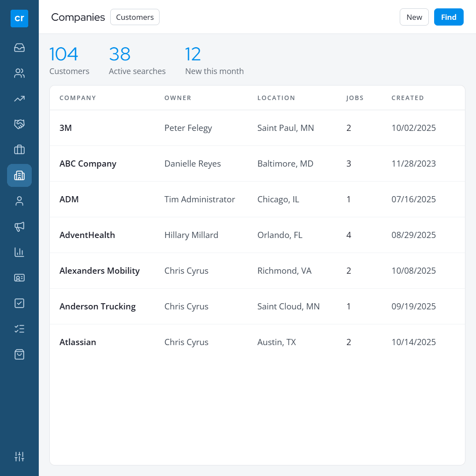Click created date 10/08/2025
This screenshot has height=476, width=476.
(413, 271)
